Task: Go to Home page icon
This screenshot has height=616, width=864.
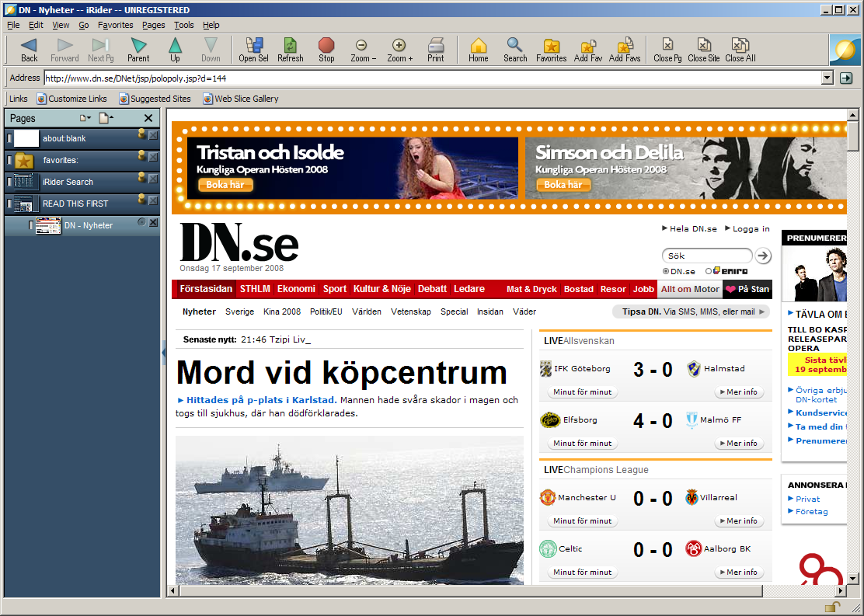Action: point(479,45)
